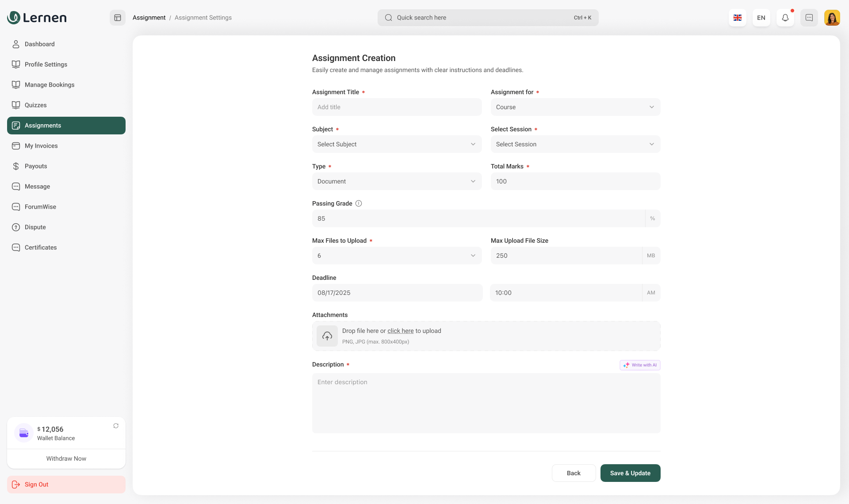
Task: Click the UK flag language icon
Action: point(737,18)
